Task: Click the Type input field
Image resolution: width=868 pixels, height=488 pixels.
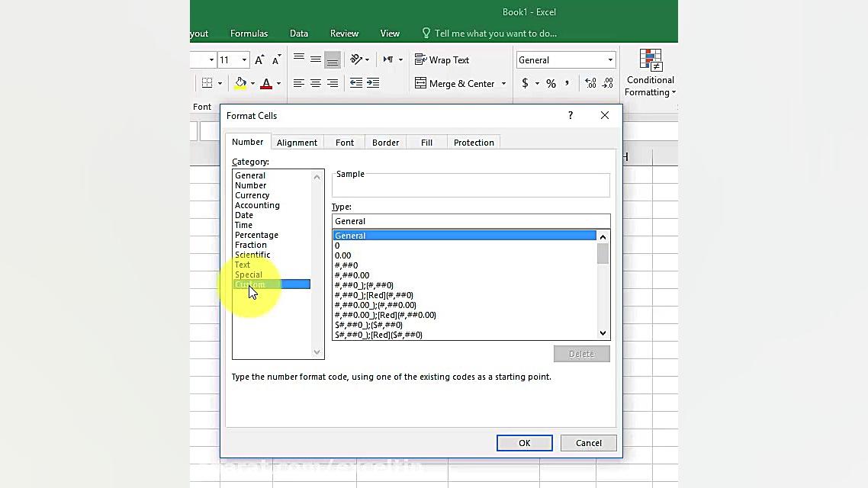Action: pos(471,221)
